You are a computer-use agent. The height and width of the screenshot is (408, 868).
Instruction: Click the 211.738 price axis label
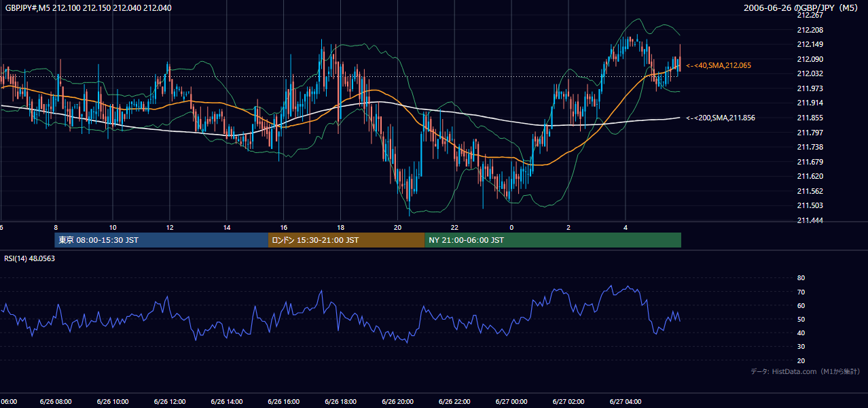click(x=809, y=147)
